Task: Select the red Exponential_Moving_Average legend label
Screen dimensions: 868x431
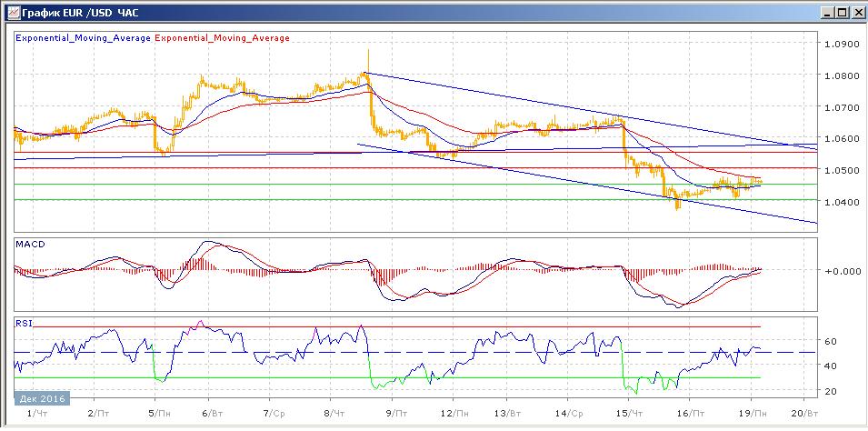Action: pyautogui.click(x=223, y=38)
